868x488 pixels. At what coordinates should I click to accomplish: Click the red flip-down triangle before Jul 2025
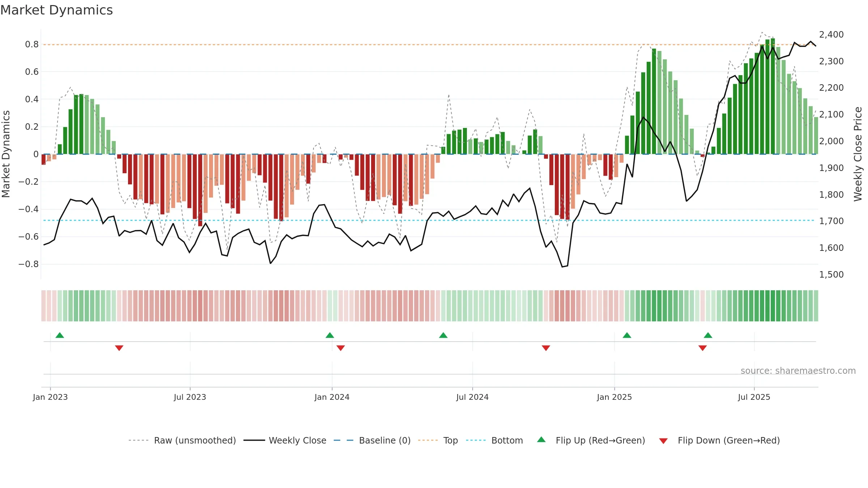[703, 348]
